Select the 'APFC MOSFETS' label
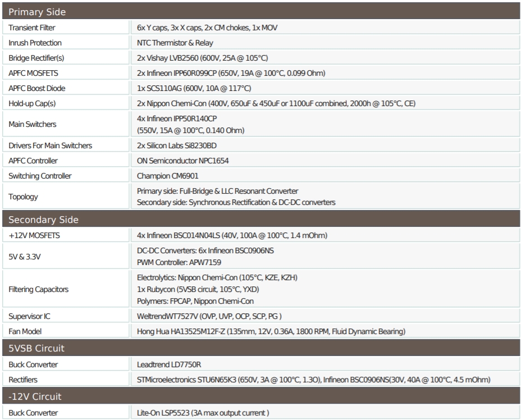The width and height of the screenshot is (521, 420). click(x=33, y=73)
